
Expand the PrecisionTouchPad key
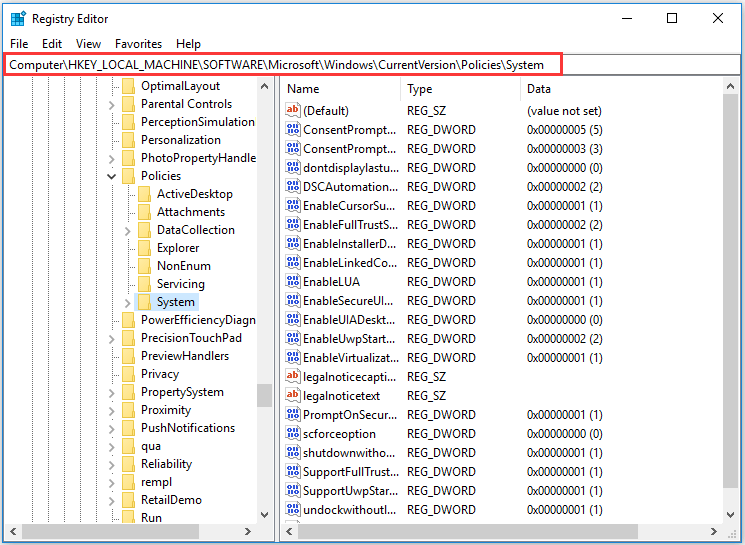[x=112, y=339]
